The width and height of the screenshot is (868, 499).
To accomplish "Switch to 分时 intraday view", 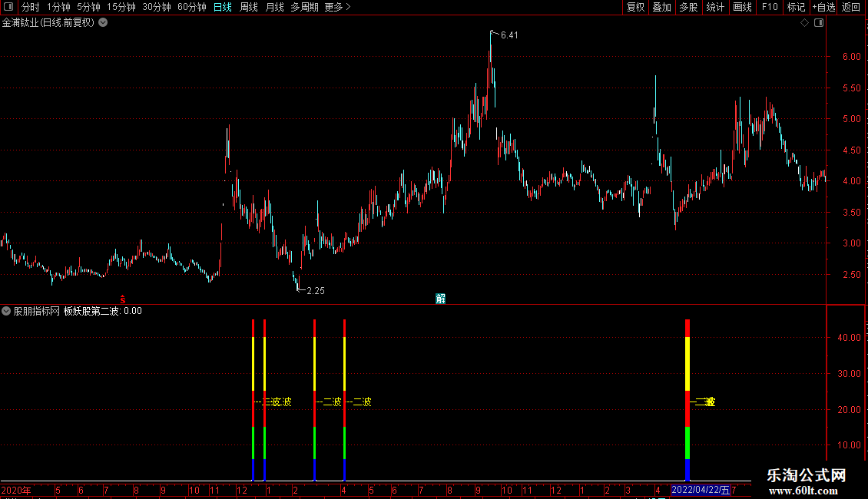I will coord(31,7).
